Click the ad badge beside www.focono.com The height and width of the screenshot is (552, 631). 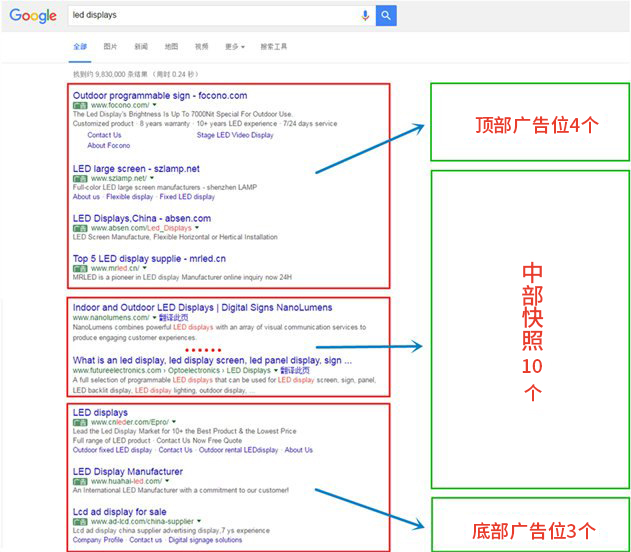click(x=80, y=105)
